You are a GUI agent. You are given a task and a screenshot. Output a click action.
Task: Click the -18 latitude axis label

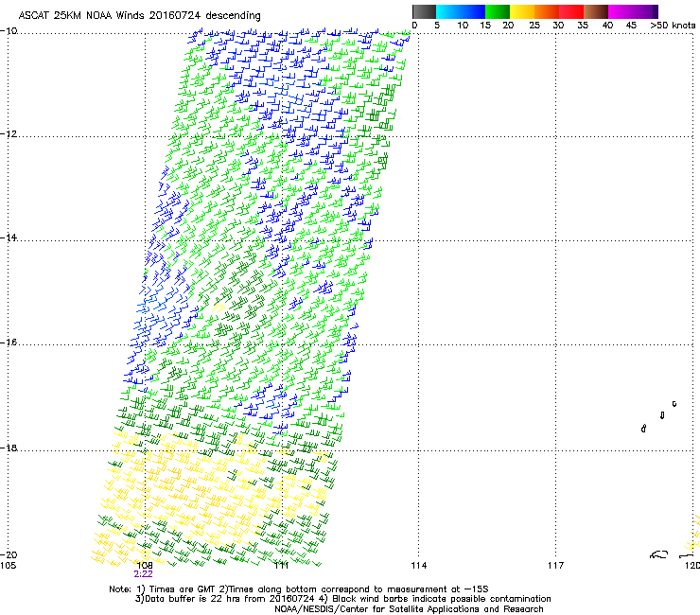9,448
